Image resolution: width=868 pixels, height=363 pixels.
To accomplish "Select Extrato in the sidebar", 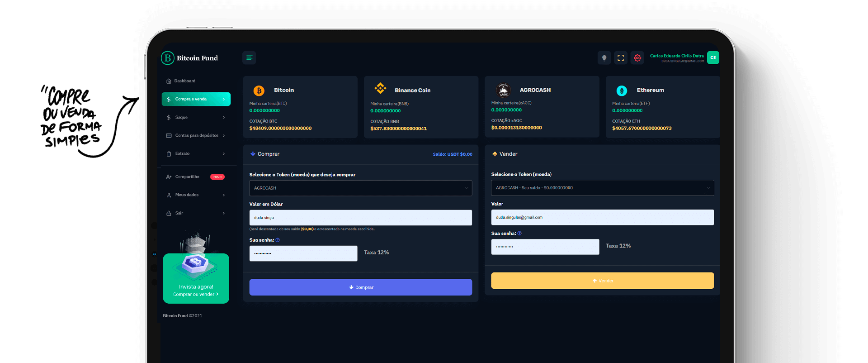I will (x=196, y=154).
